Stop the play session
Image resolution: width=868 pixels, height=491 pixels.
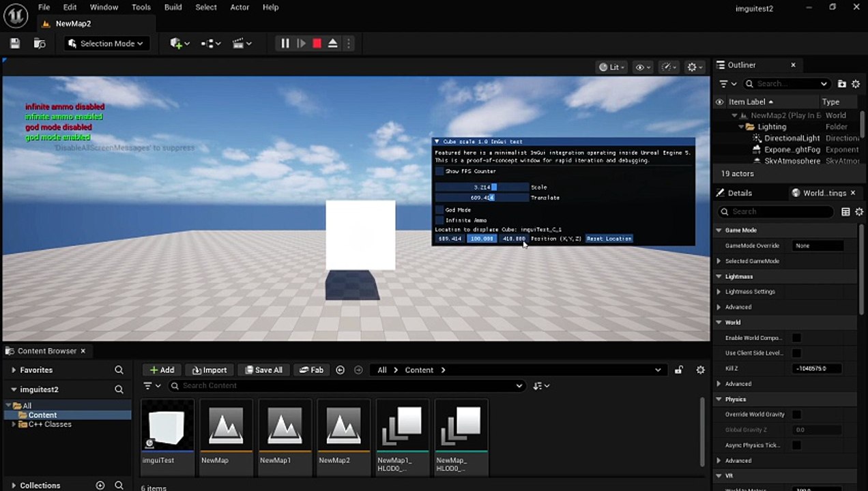(317, 44)
